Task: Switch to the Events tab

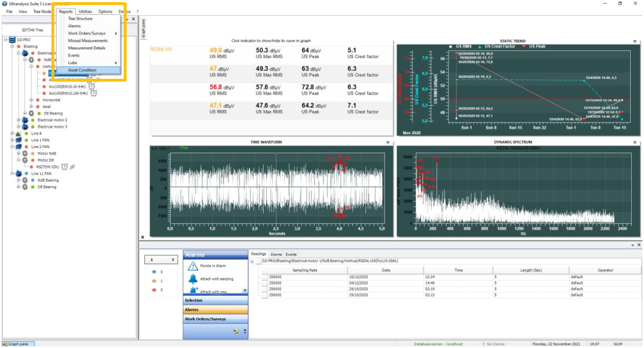Action: tap(291, 254)
